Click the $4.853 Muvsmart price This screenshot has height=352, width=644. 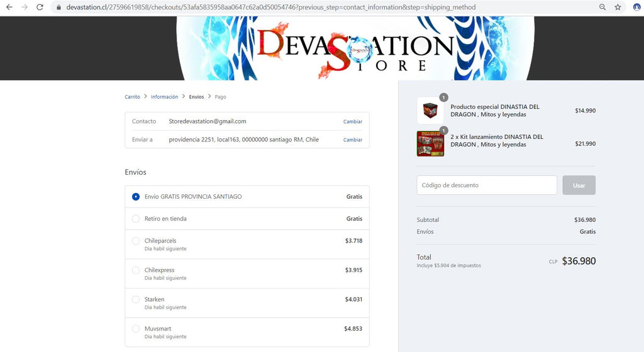click(353, 329)
